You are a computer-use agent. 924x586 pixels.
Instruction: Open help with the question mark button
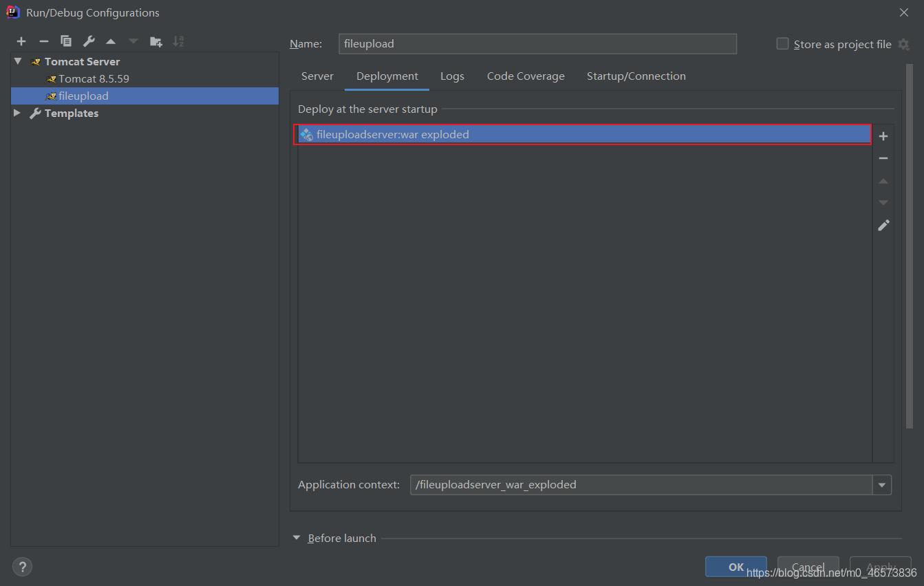point(22,567)
